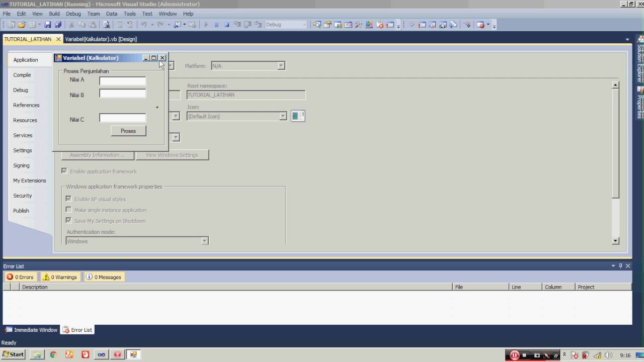644x362 pixels.
Task: Open the Tools menu
Action: coord(130,14)
